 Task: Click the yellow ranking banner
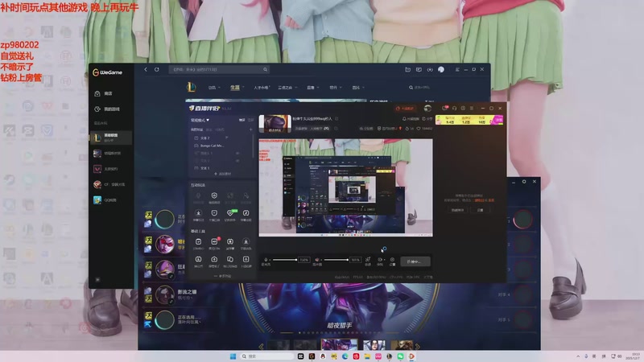coord(469,120)
